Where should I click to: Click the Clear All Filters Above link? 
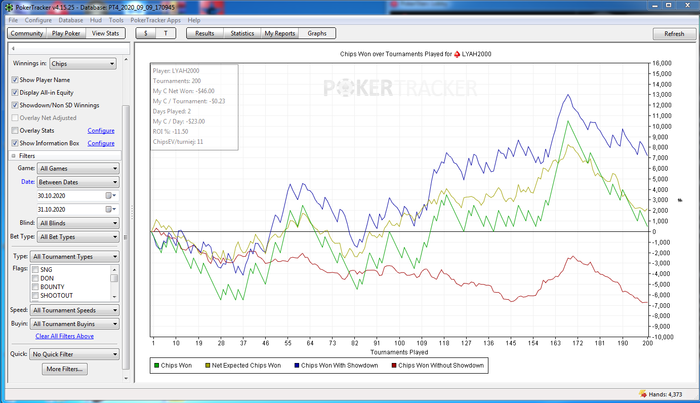[64, 336]
